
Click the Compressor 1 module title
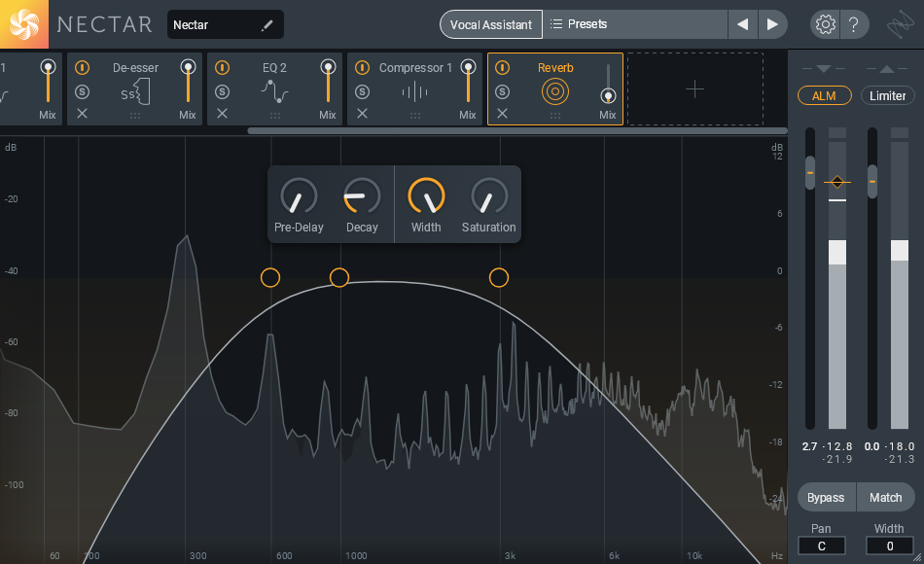(415, 68)
